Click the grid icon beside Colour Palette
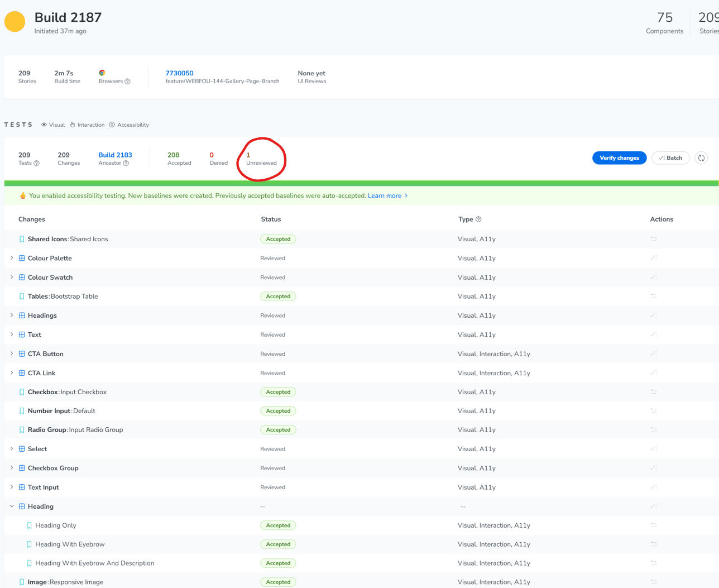The width and height of the screenshot is (719, 588). click(22, 258)
